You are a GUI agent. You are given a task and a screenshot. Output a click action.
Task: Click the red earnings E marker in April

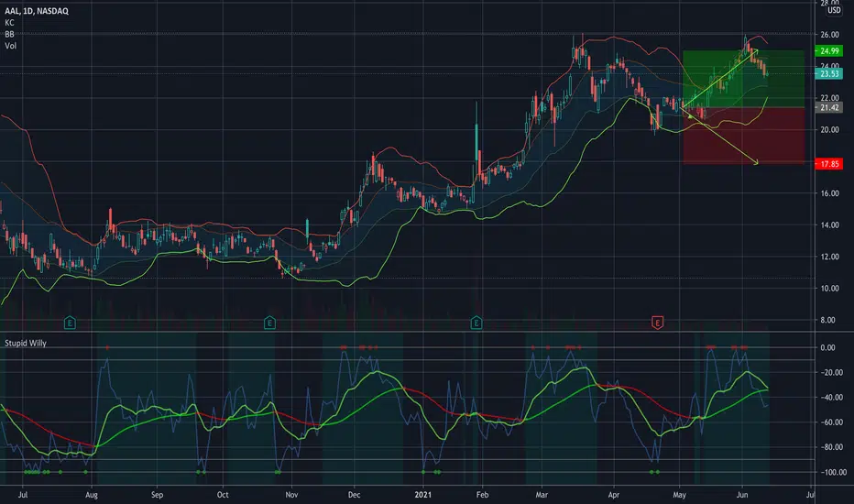[x=657, y=323]
